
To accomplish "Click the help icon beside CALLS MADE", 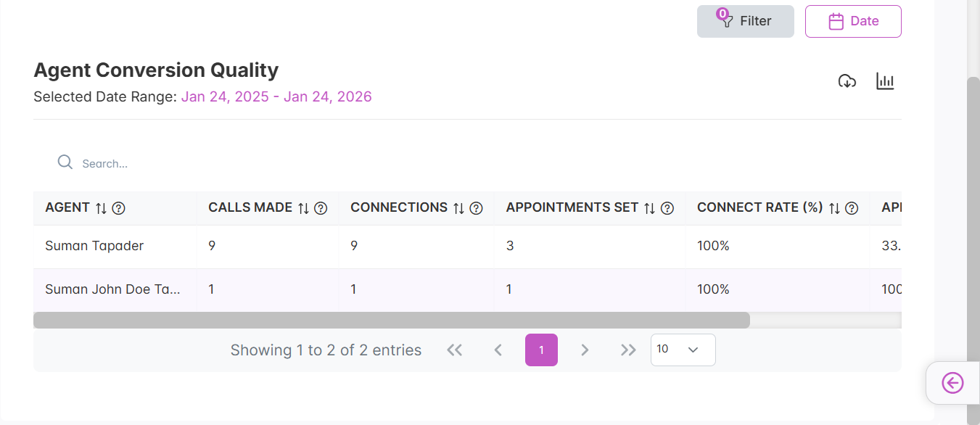I will click(x=321, y=208).
